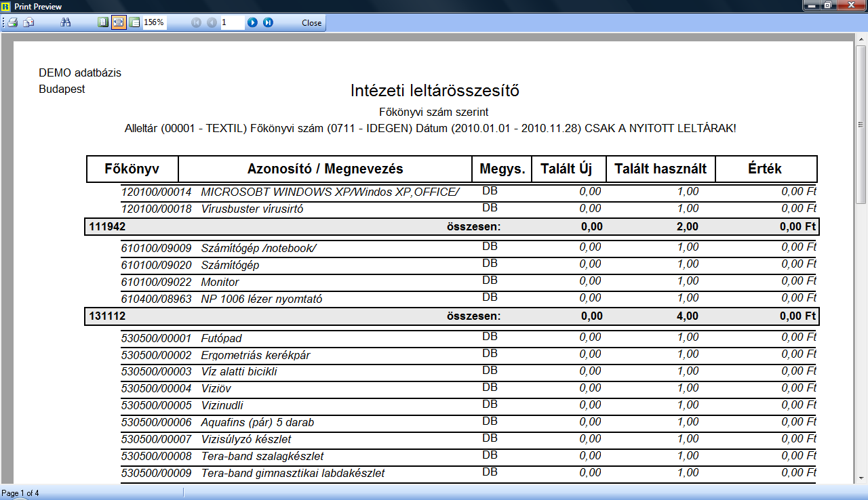Click row 'MICROSOBT WINDOWS XP/Windos XP,OFFICE/'
This screenshot has height=500, width=868.
[469, 192]
